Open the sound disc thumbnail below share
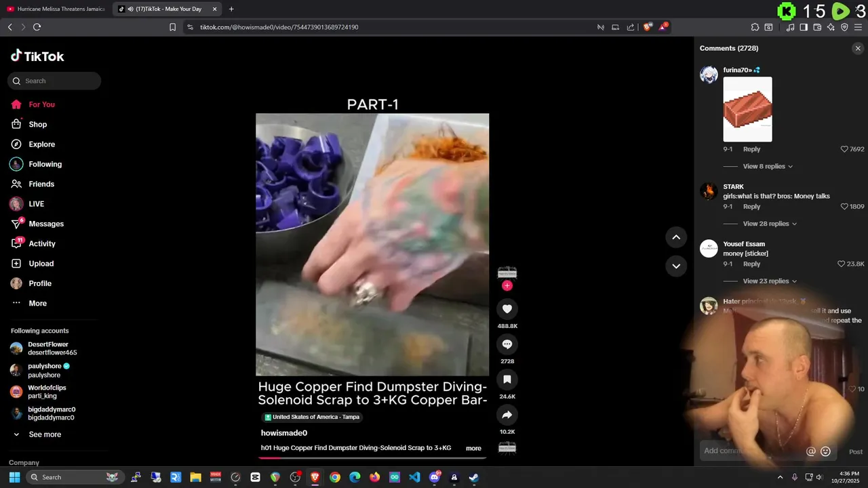The width and height of the screenshot is (868, 488). tap(507, 447)
